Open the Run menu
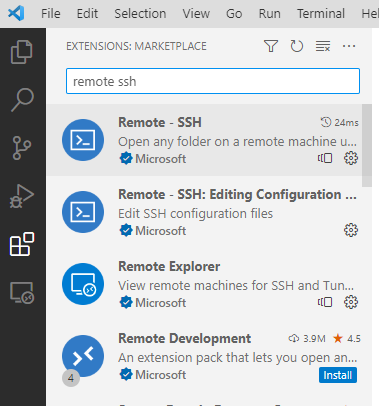The image size is (379, 406). (270, 14)
